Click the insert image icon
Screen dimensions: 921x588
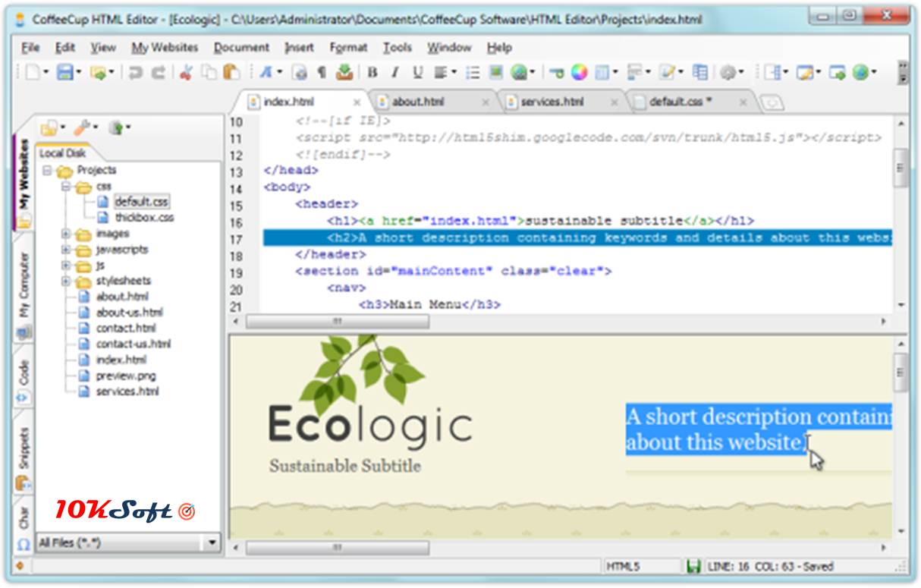(x=495, y=72)
